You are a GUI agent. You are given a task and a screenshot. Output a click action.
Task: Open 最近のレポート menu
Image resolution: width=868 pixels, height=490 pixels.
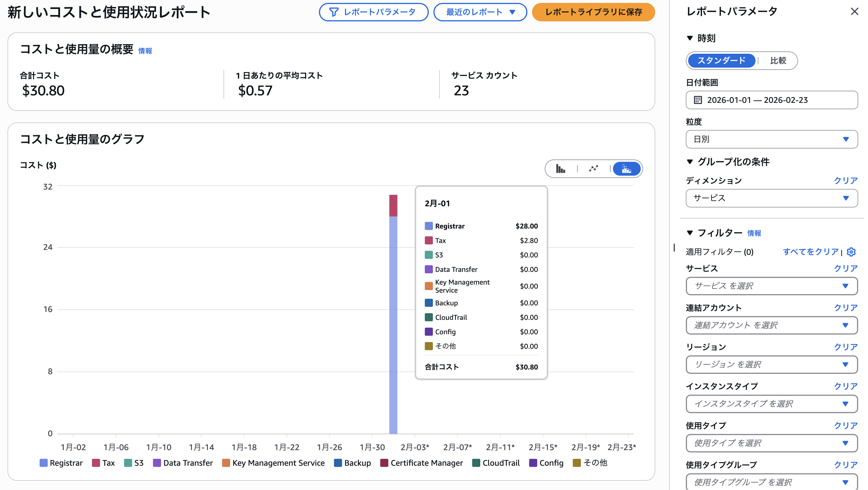coord(480,12)
